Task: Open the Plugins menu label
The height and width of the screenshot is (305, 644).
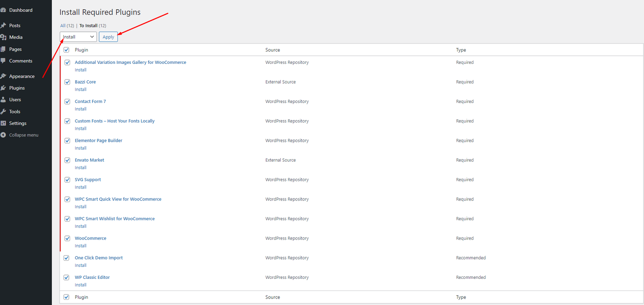Action: coord(17,88)
